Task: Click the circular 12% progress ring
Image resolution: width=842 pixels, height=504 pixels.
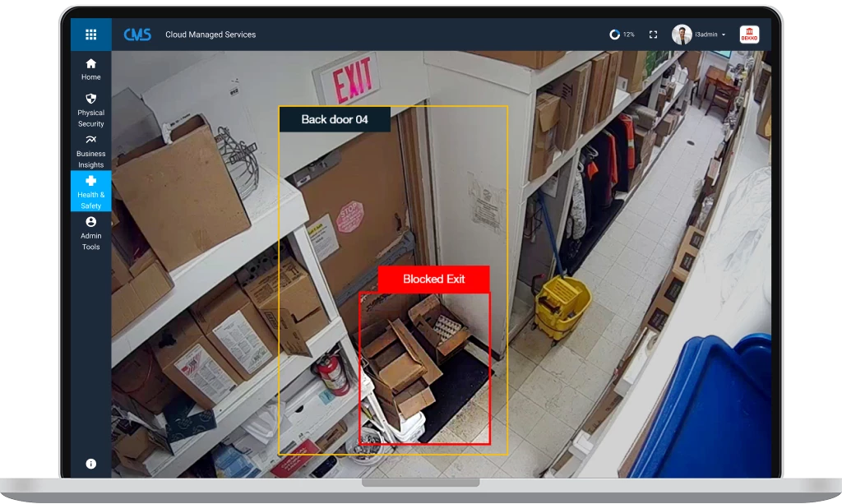Action: (614, 34)
